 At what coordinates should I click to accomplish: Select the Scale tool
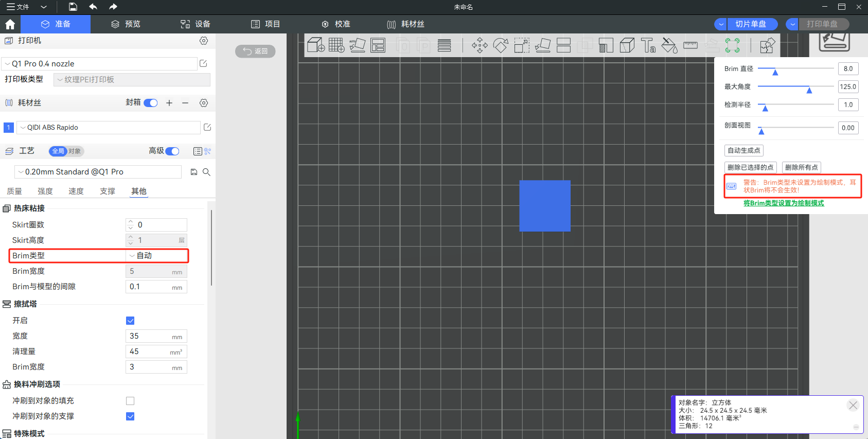click(522, 45)
